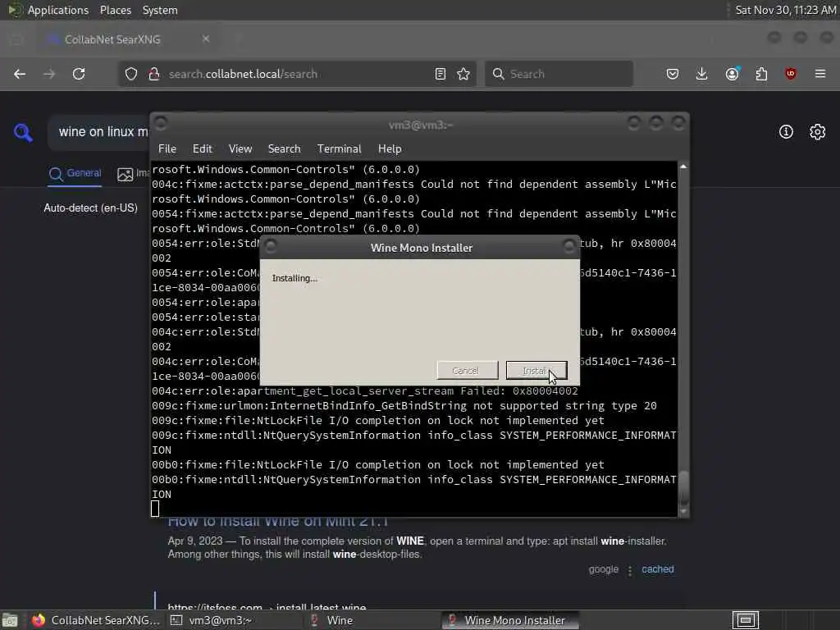Click the SearXNG magnifier logo icon
The height and width of the screenshot is (630, 840).
23,132
